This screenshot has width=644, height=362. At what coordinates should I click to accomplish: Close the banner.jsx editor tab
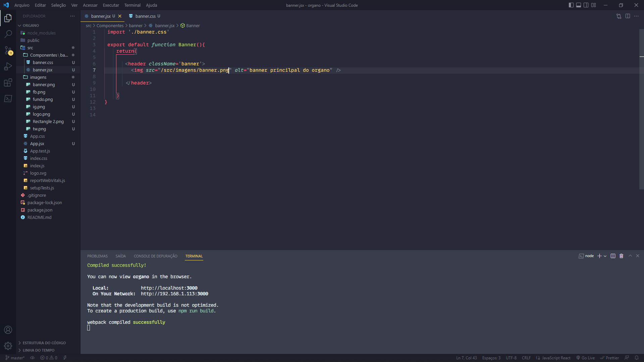coord(120,16)
